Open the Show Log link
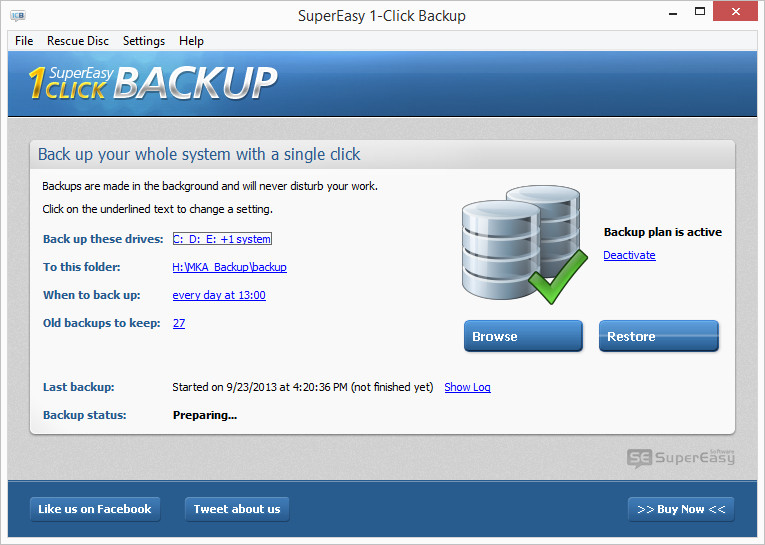This screenshot has width=765, height=545. (x=467, y=387)
